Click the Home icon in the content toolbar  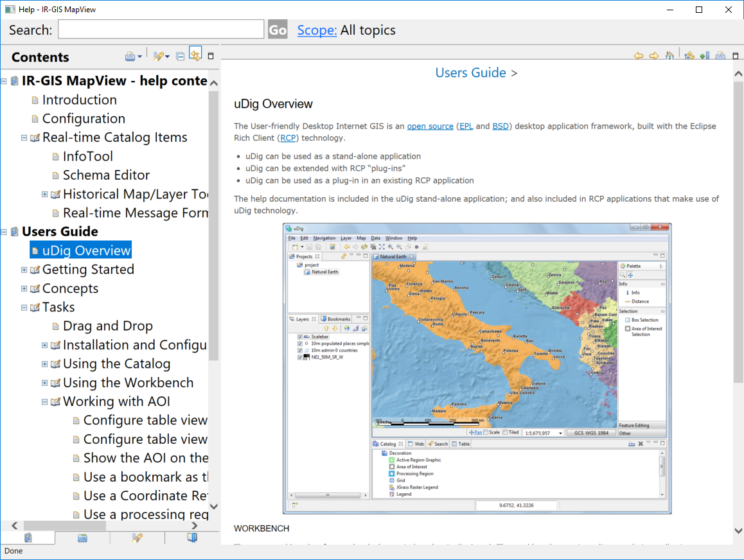tap(669, 56)
